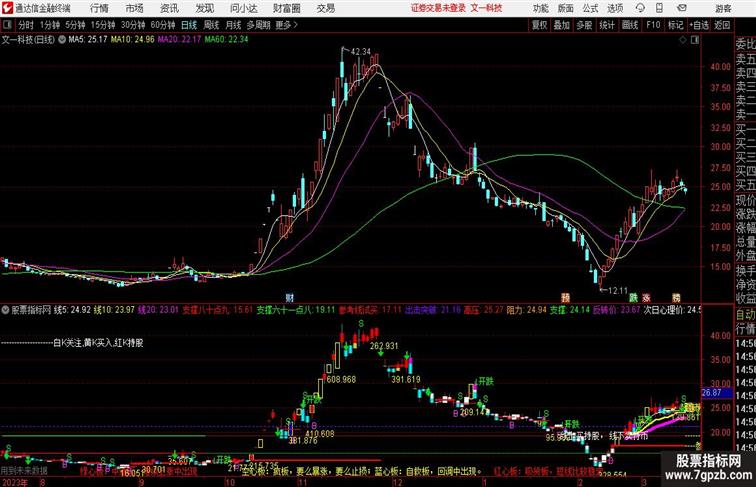Click the MA60: 22.34 label

coord(226,40)
